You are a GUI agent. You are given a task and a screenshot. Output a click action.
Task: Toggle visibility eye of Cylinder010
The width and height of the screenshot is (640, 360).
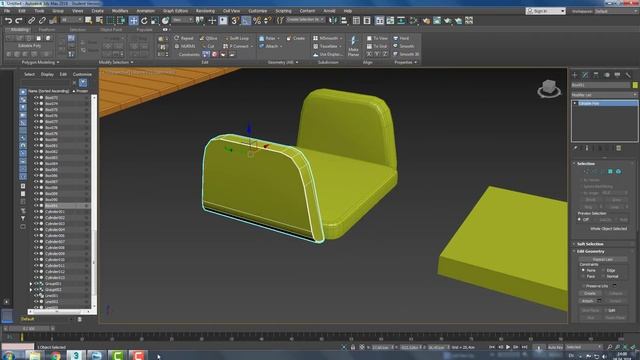point(36,260)
